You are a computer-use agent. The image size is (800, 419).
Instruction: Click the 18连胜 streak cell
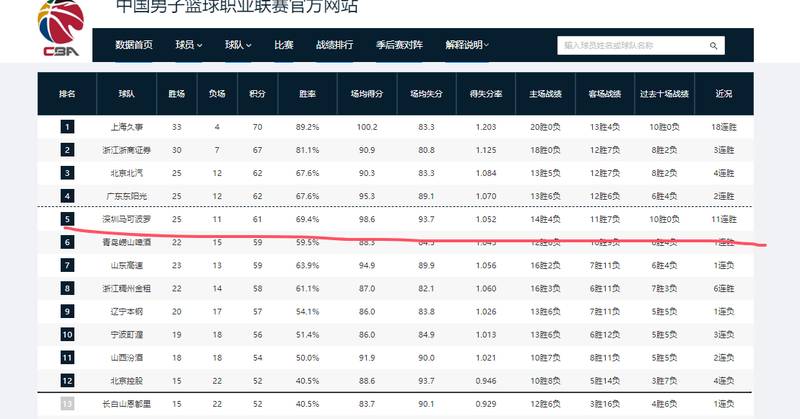(723, 127)
